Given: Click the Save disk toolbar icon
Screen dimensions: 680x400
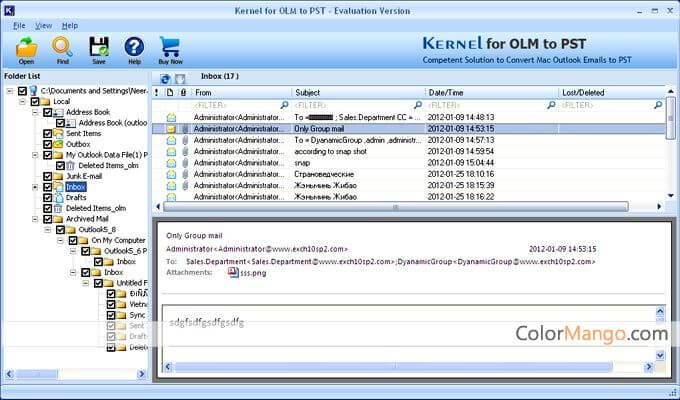Looking at the screenshot, I should point(98,46).
